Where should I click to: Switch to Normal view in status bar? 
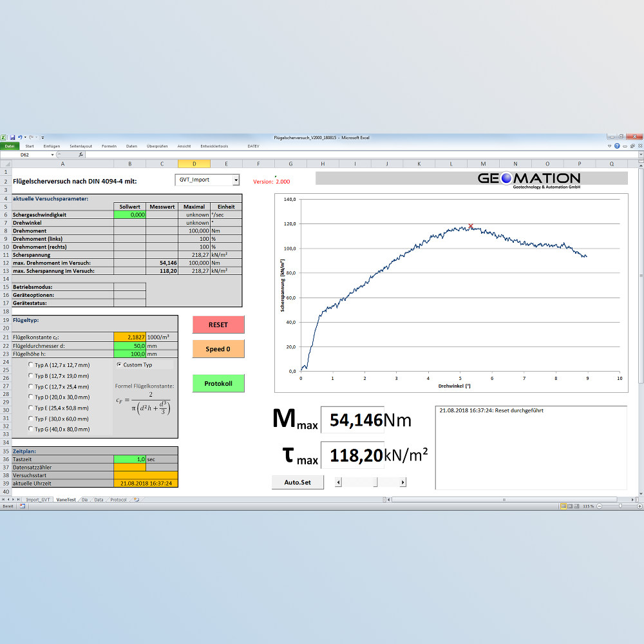563,506
